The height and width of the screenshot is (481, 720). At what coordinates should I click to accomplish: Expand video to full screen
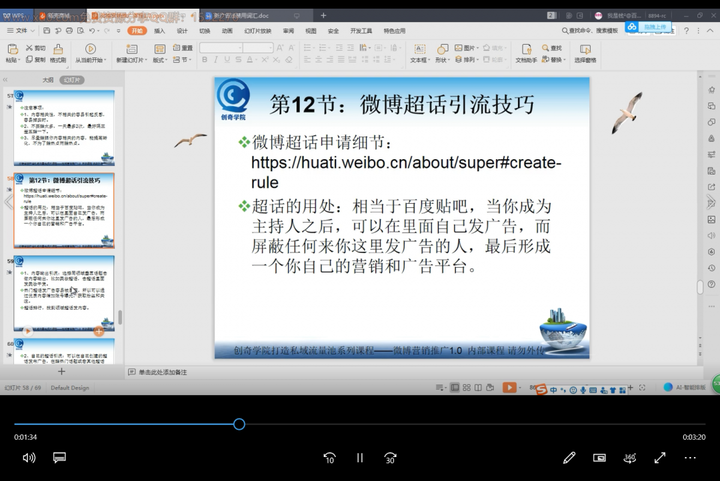tap(660, 458)
